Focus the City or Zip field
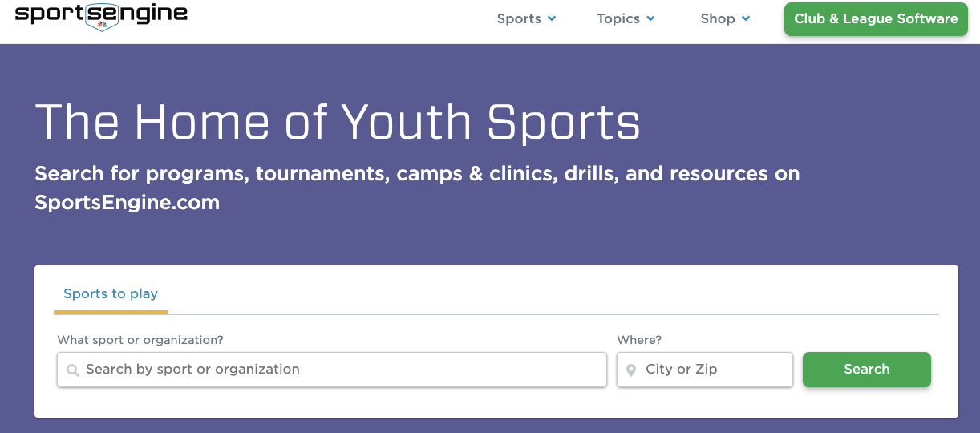 [x=705, y=370]
